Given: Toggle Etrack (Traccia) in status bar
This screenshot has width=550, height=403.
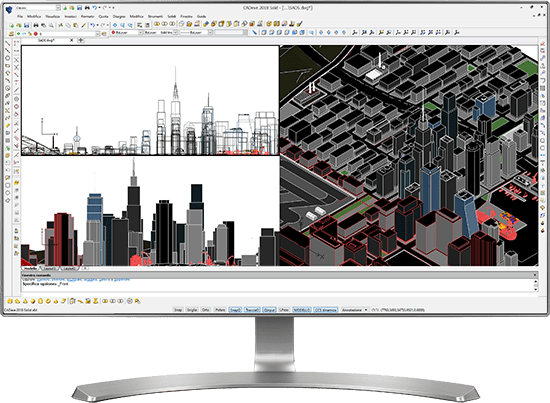Looking at the screenshot, I should tap(252, 310).
